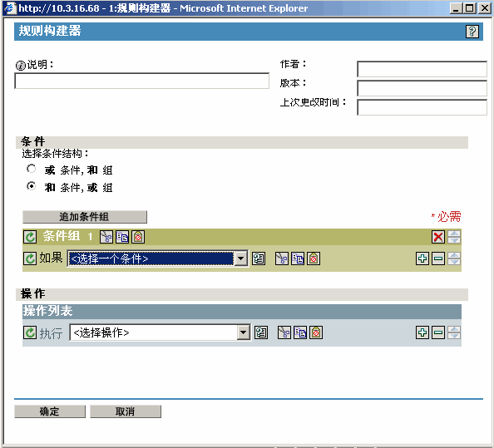This screenshot has height=448, width=494.
Task: Click the 说明 description input field
Action: tap(141, 81)
